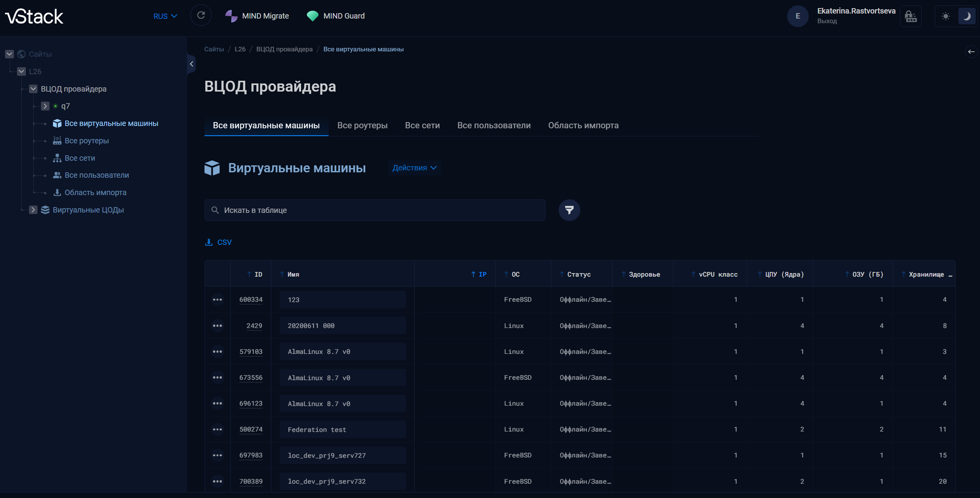The height and width of the screenshot is (498, 980).
Task: Switch to dark theme moon icon
Action: 966,16
